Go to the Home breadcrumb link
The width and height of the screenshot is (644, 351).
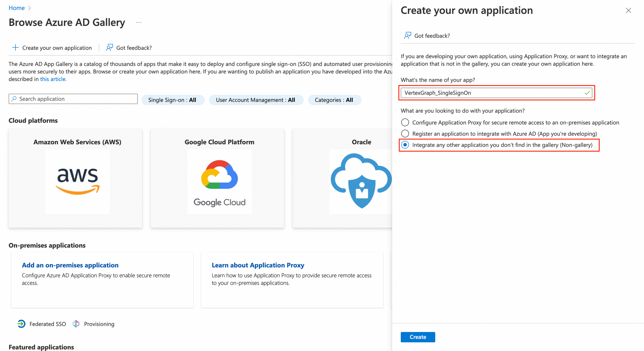17,8
